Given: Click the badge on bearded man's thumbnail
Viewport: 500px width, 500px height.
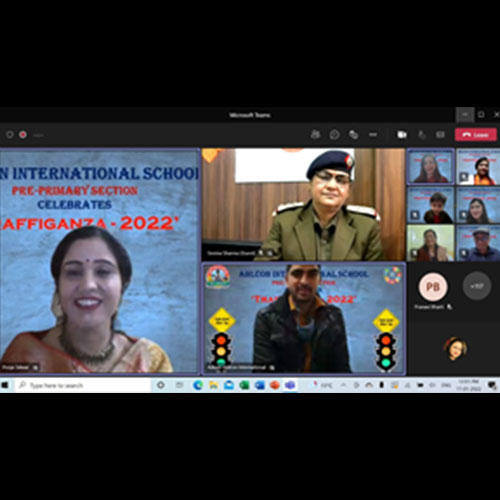Looking at the screenshot, I should coord(464,177).
